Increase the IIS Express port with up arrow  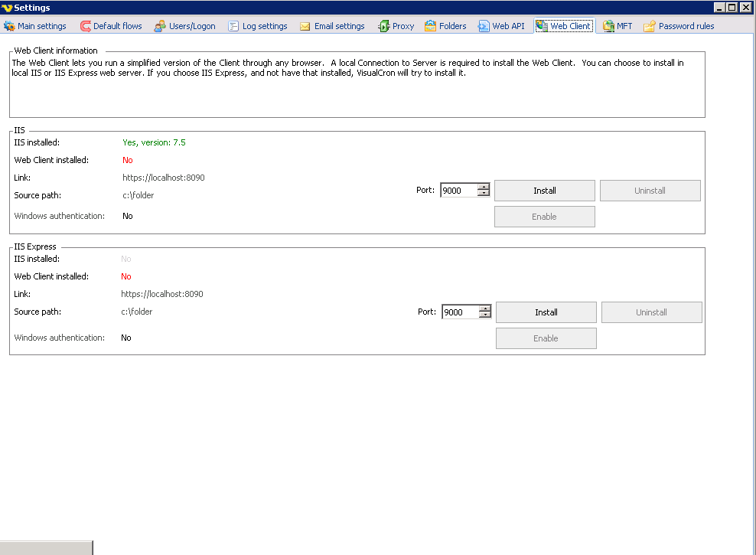pos(485,309)
